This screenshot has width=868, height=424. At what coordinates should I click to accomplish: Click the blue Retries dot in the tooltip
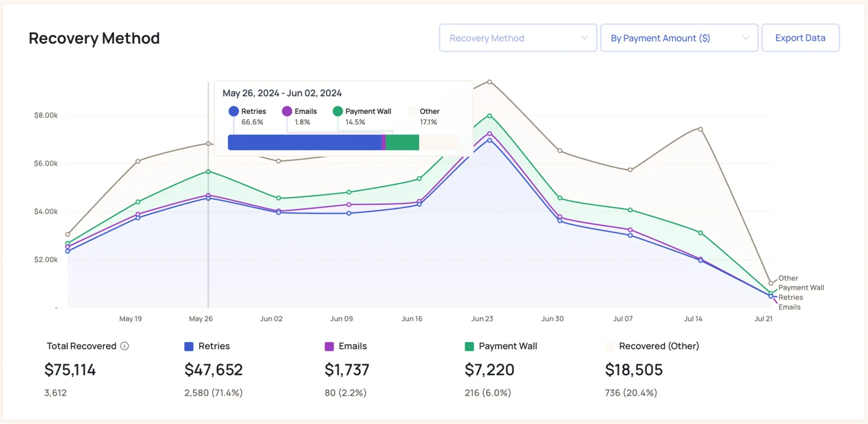234,111
